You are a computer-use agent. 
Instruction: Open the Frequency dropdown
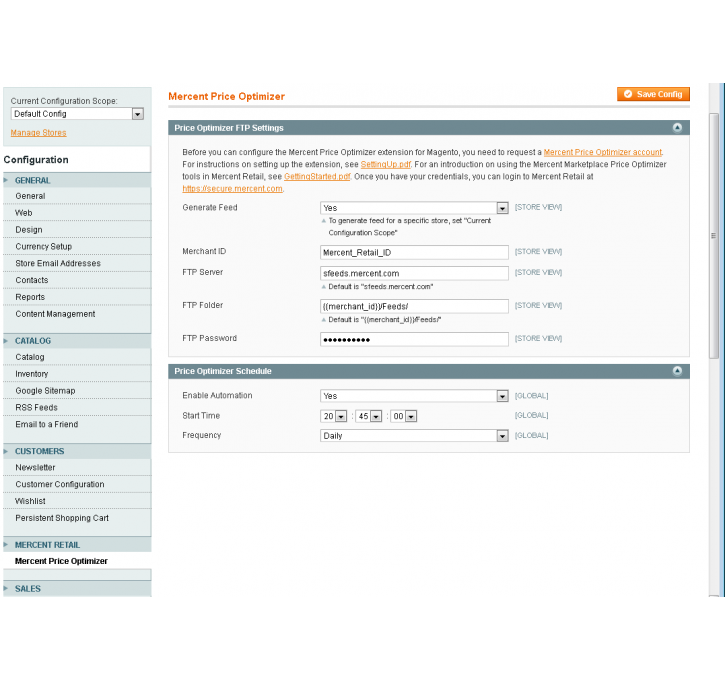[x=414, y=435]
